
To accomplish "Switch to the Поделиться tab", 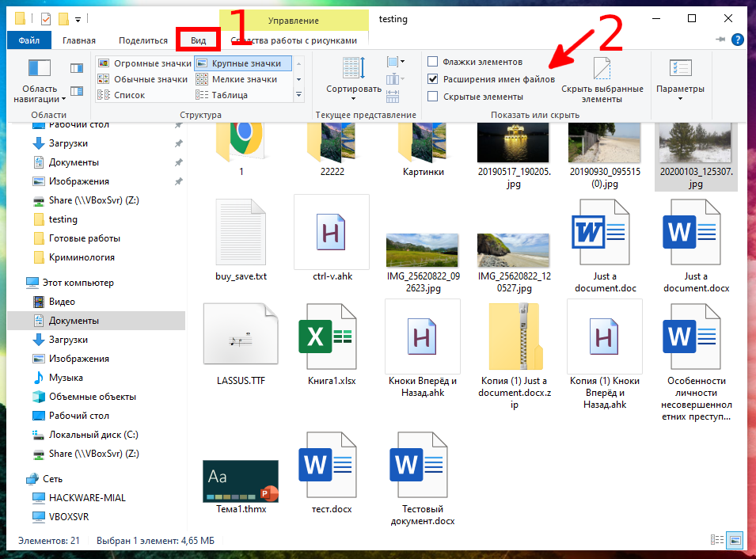I will point(143,40).
